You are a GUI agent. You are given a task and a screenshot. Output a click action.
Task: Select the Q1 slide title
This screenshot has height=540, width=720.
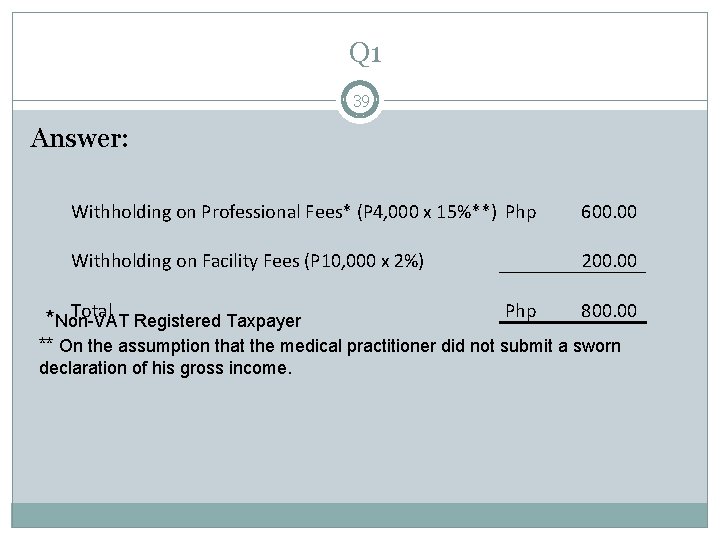click(x=365, y=53)
